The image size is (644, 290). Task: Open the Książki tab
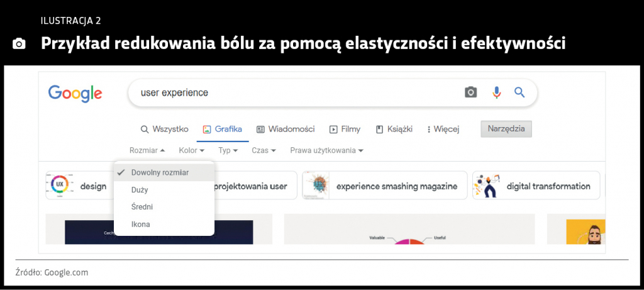394,130
